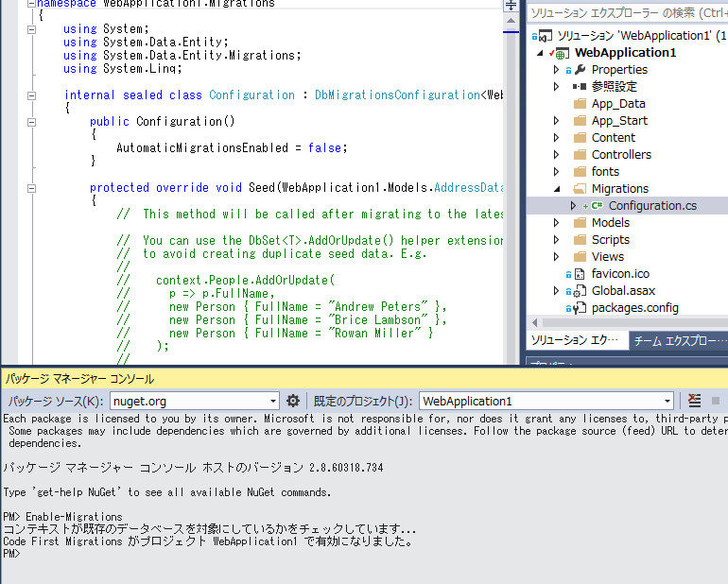The height and width of the screenshot is (584, 728).
Task: Click the C# icon of Configuration.cs
Action: [x=598, y=206]
